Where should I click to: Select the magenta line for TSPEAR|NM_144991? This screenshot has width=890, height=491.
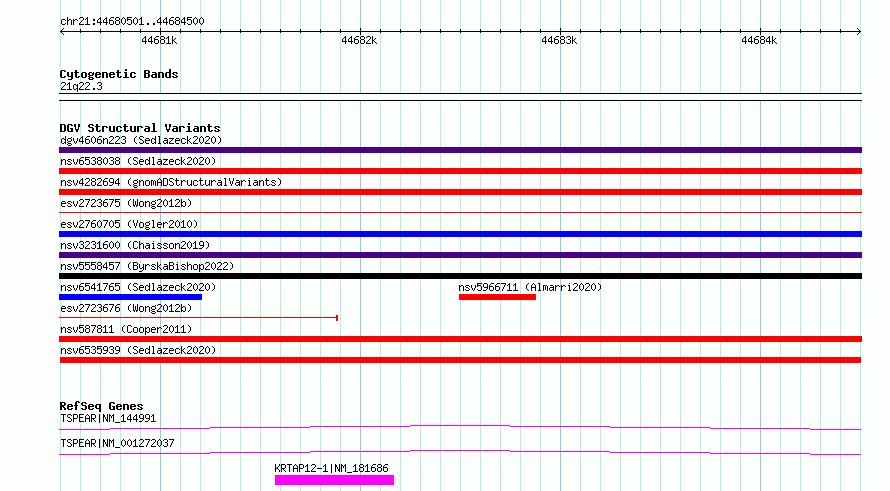pos(460,427)
